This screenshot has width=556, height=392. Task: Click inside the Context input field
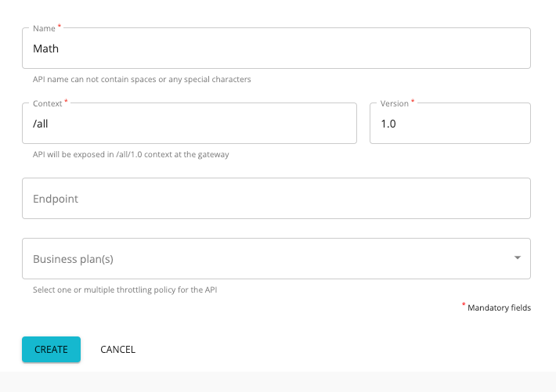click(190, 124)
